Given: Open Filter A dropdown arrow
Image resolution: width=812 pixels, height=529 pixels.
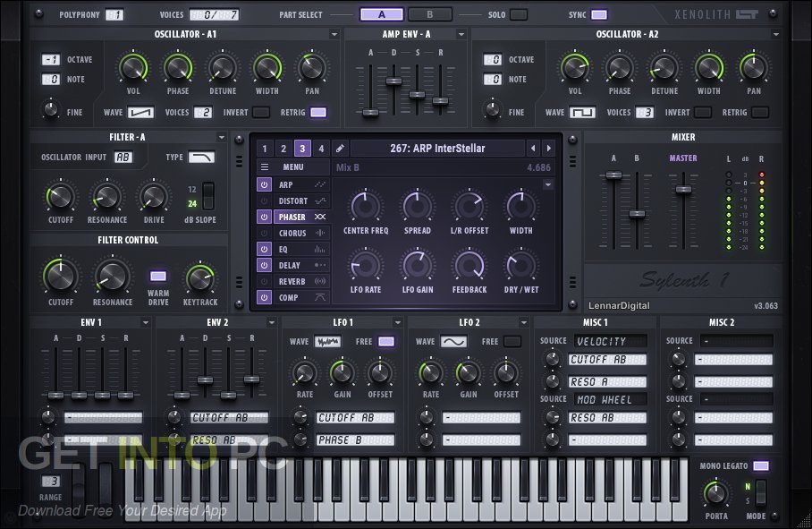Looking at the screenshot, I should point(221,137).
